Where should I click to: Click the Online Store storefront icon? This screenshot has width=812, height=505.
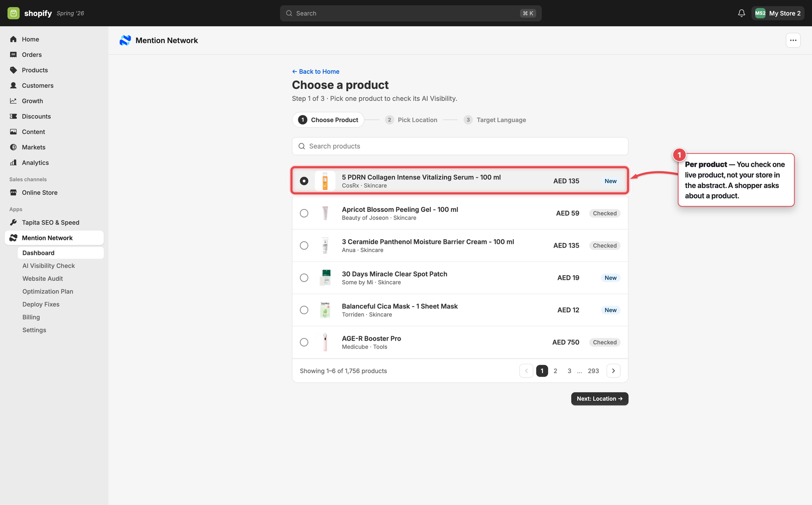tap(13, 192)
